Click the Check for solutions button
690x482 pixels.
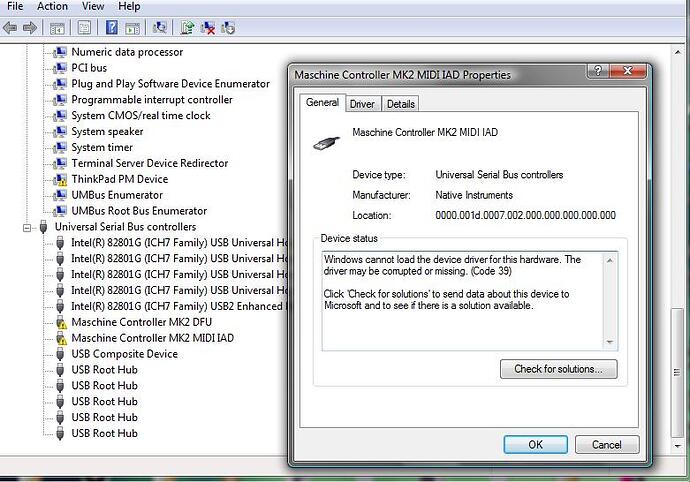(558, 369)
